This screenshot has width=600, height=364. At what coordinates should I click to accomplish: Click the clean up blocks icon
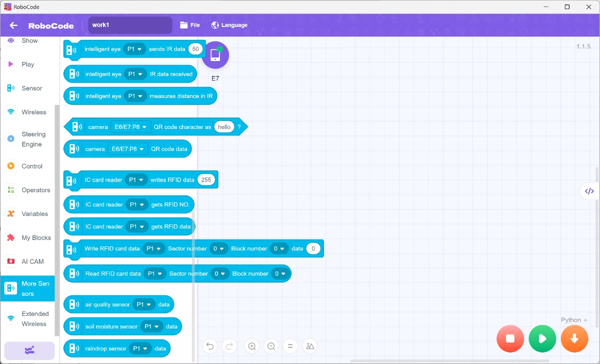pos(310,346)
